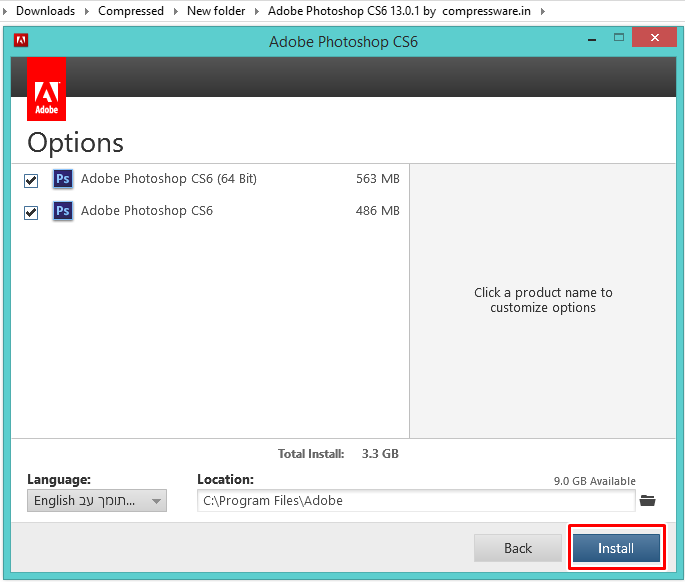Viewport: 685px width, 582px height.
Task: Uncheck the 486 MB Adobe Photoshop CS6 checkbox
Action: tap(31, 212)
